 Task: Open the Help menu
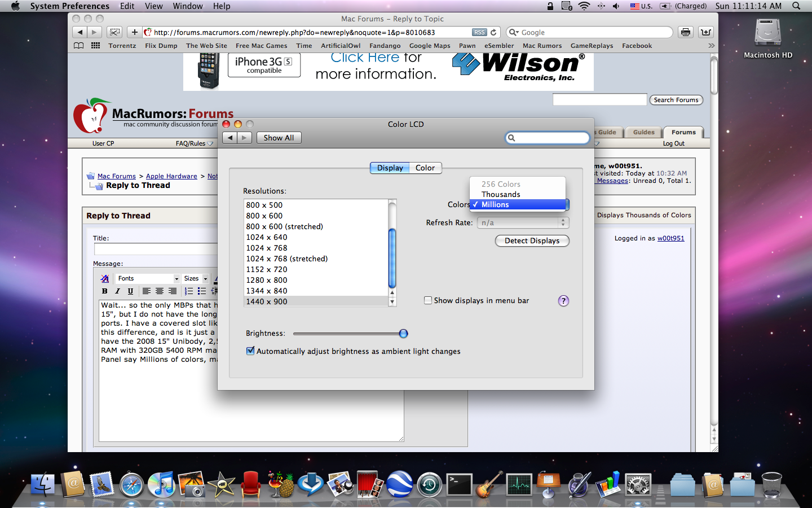(222, 6)
